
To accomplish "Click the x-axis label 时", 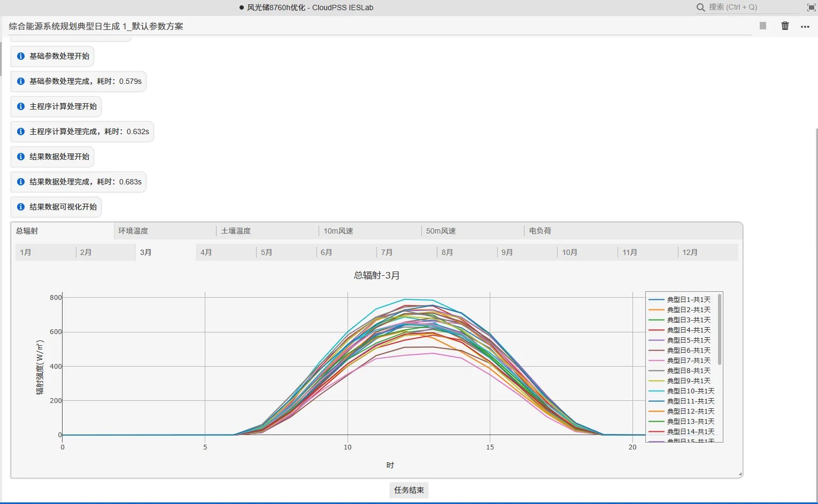I will pyautogui.click(x=390, y=466).
